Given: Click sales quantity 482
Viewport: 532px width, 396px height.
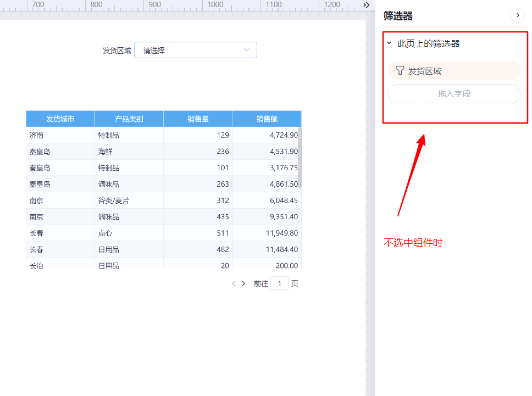Looking at the screenshot, I should (223, 249).
